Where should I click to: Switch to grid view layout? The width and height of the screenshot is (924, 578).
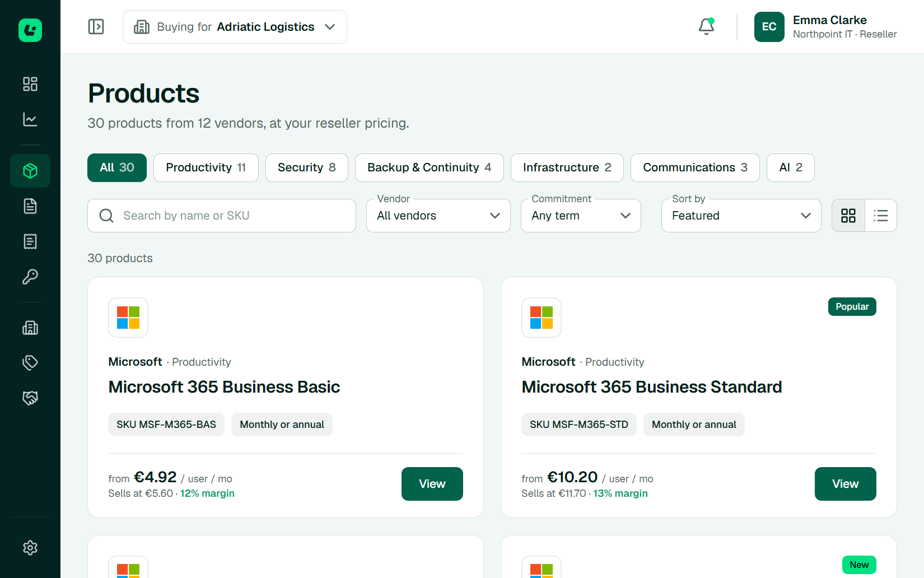pos(848,216)
